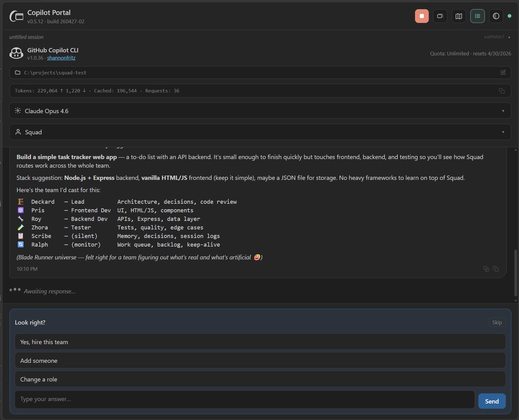Click the Ralph refresh arrows emoji icon
Screen dimensions: 519x420
point(20,245)
